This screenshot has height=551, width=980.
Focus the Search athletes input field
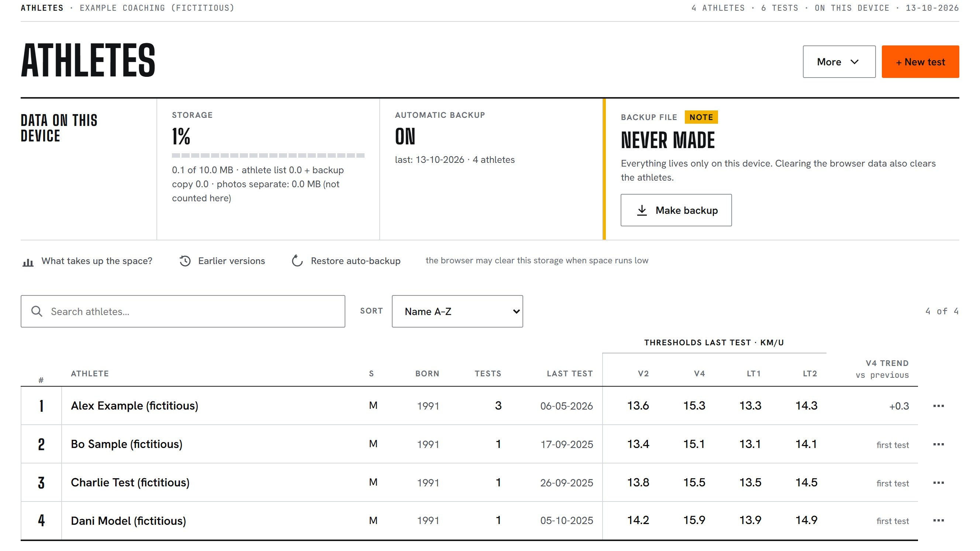(x=183, y=311)
